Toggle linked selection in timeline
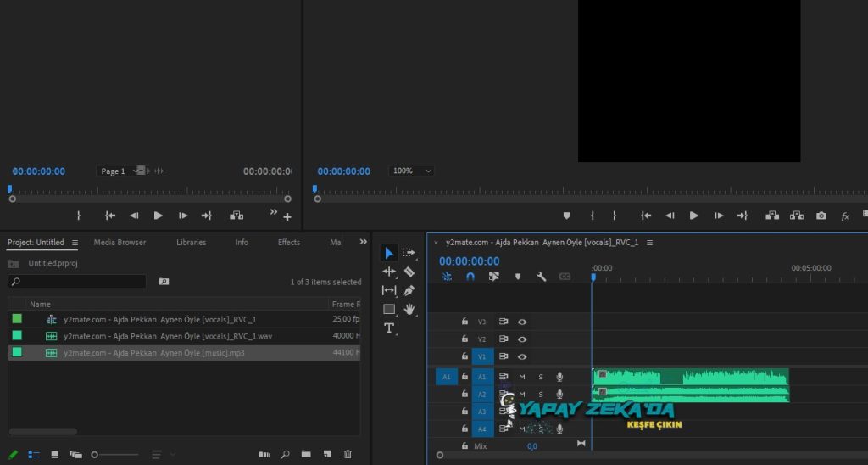Image resolution: width=868 pixels, height=465 pixels. coord(494,277)
